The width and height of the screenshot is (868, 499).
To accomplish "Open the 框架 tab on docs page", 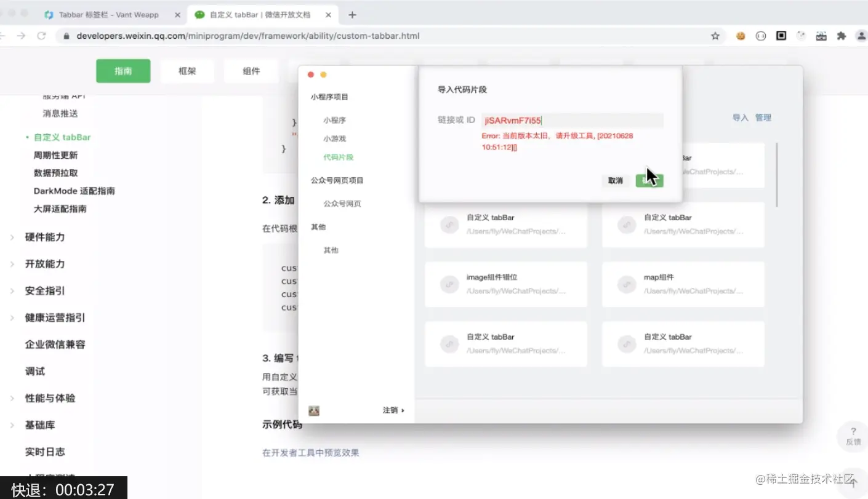I will (187, 71).
